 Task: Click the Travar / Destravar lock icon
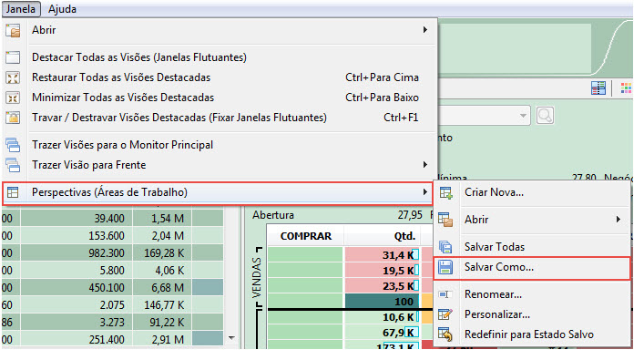pos(13,118)
